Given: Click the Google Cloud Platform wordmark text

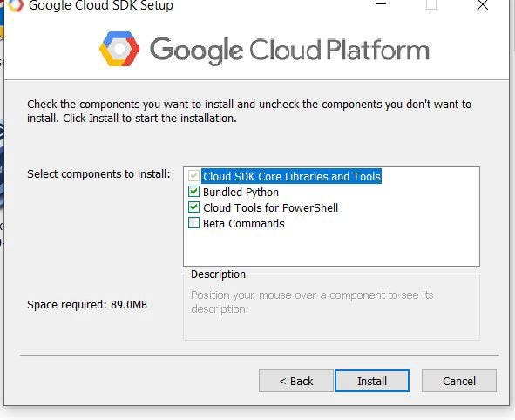Looking at the screenshot, I should click(289, 50).
